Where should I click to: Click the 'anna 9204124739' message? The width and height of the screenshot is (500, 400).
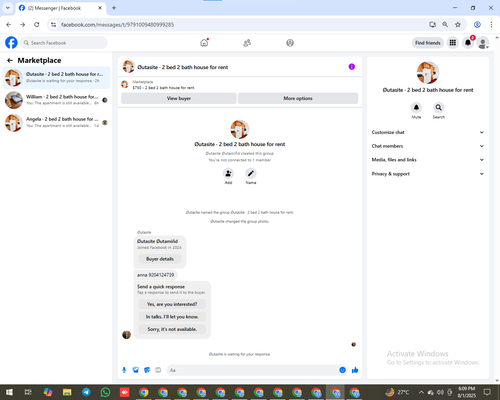[155, 275]
